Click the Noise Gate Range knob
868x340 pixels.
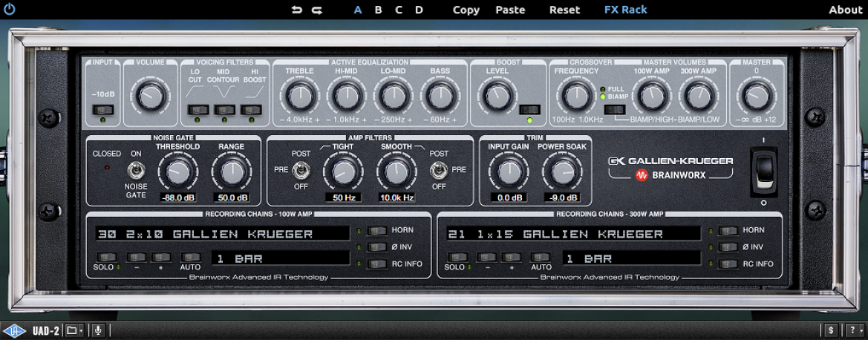[x=232, y=173]
